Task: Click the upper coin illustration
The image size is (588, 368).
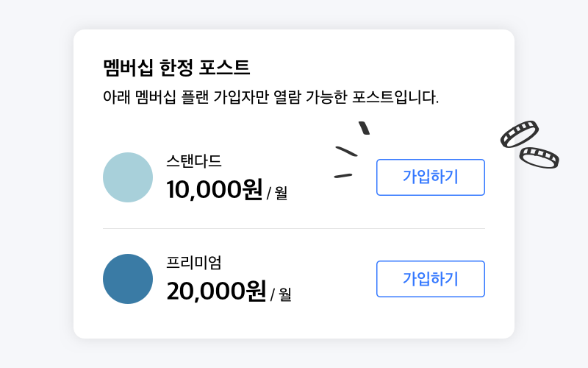Action: point(520,134)
